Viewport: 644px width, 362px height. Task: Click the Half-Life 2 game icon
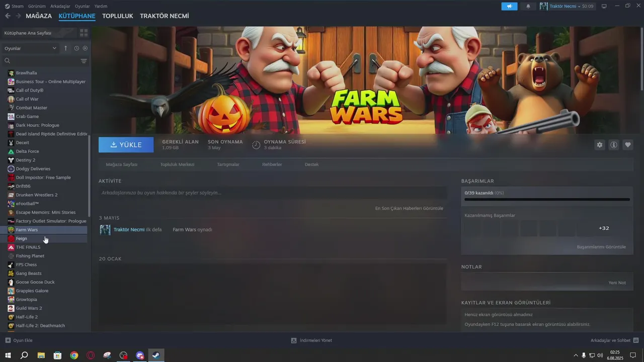[11, 317]
